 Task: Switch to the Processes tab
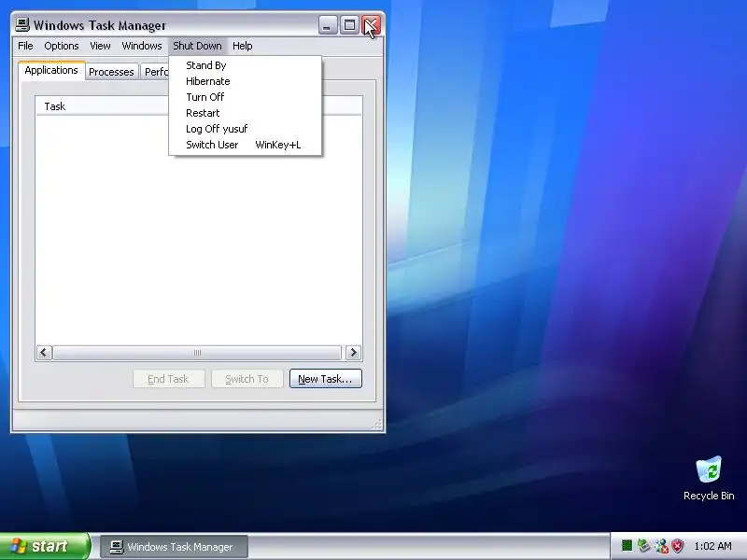(x=111, y=72)
